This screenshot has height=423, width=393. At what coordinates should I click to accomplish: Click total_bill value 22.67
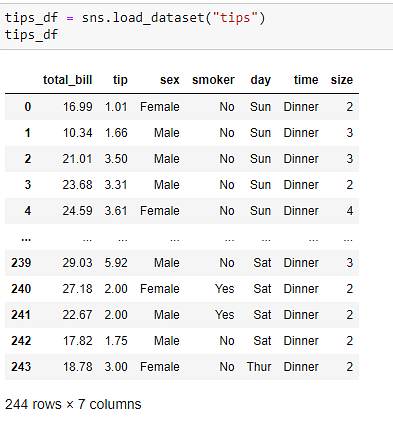pos(77,315)
